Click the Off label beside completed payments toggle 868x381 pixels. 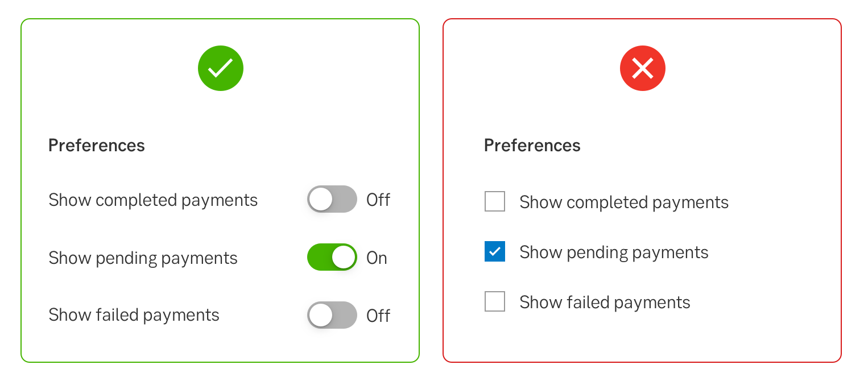click(x=378, y=200)
